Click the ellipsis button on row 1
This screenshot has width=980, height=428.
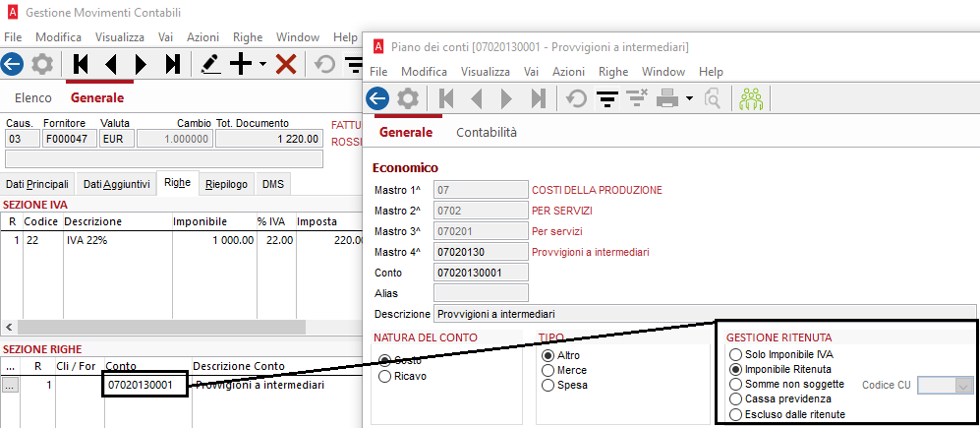coord(10,386)
